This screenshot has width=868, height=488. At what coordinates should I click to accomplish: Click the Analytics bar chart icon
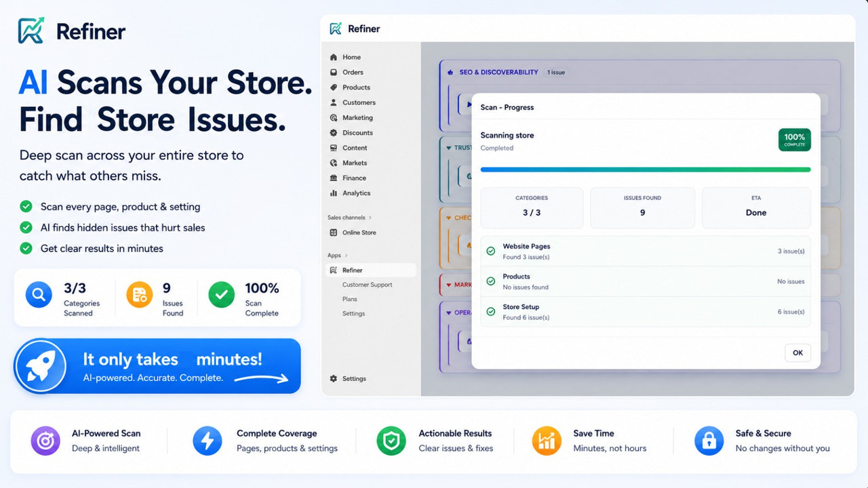[x=334, y=193]
